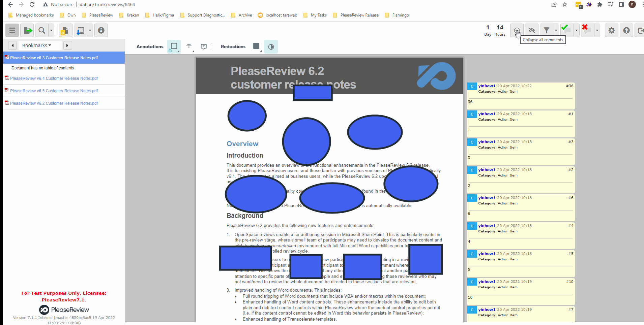The width and height of the screenshot is (644, 325).
Task: Click the share page icon
Action: tap(554, 4)
